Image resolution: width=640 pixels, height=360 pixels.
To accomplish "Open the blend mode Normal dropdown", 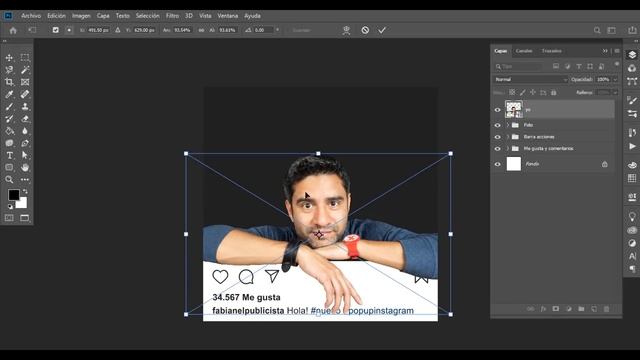I will coord(531,80).
